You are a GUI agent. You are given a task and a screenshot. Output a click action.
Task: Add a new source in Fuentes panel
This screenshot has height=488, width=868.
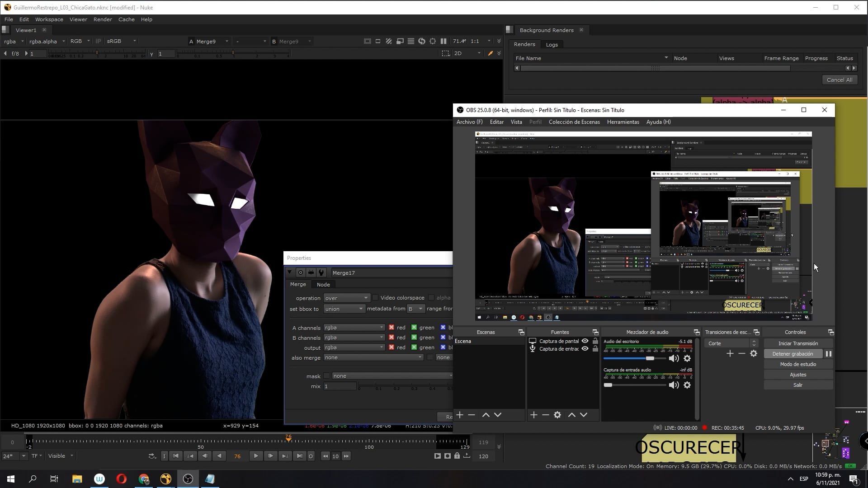(x=533, y=415)
